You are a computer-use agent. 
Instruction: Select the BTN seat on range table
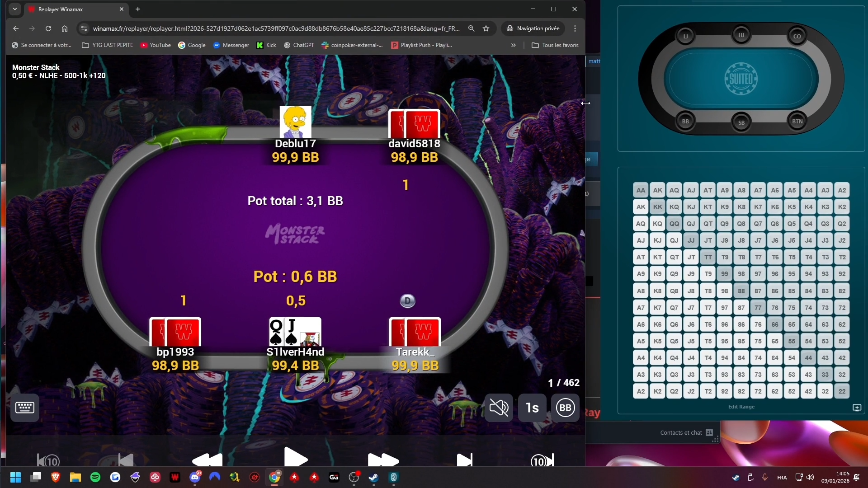[x=797, y=121]
